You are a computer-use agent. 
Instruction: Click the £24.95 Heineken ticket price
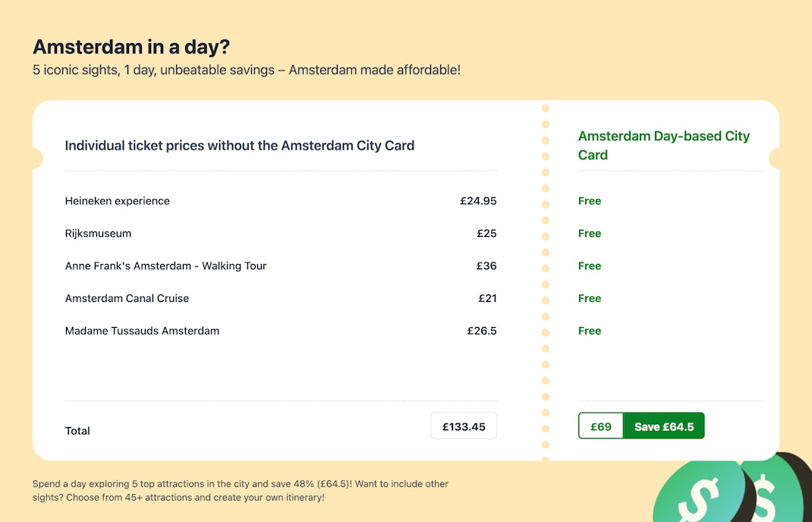click(478, 201)
